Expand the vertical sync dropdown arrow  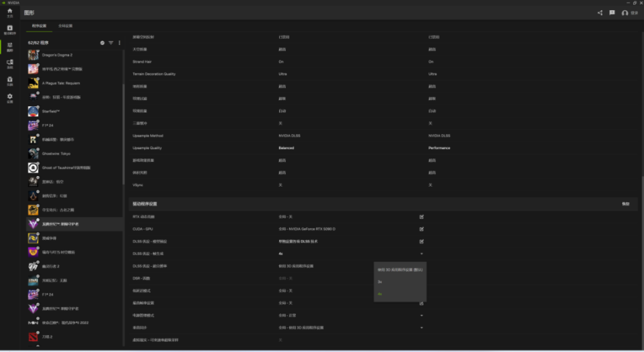coord(421,328)
